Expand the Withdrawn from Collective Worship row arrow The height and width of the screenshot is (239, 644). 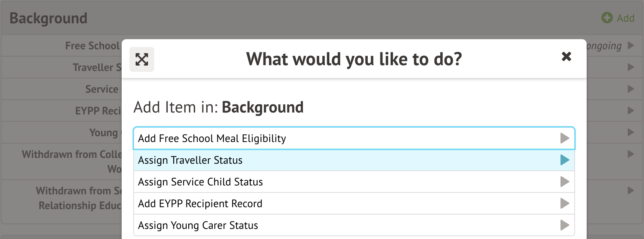click(x=631, y=154)
